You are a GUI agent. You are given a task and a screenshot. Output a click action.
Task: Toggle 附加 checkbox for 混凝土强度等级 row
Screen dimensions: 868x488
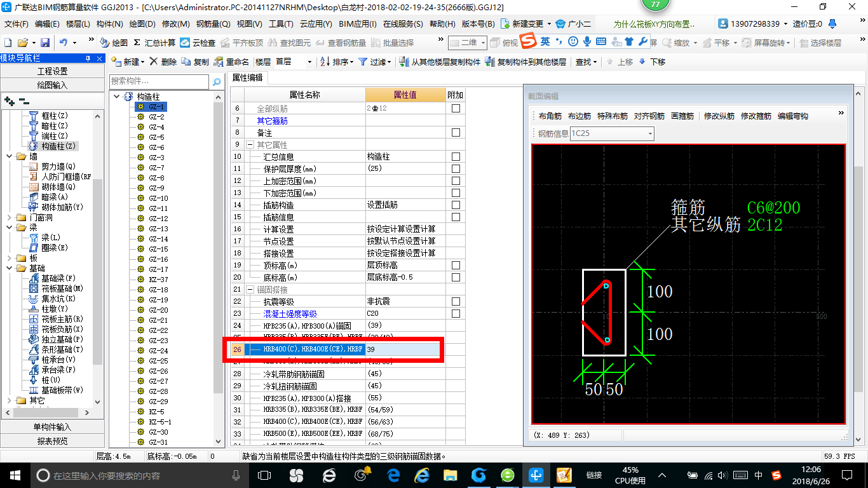click(x=456, y=314)
